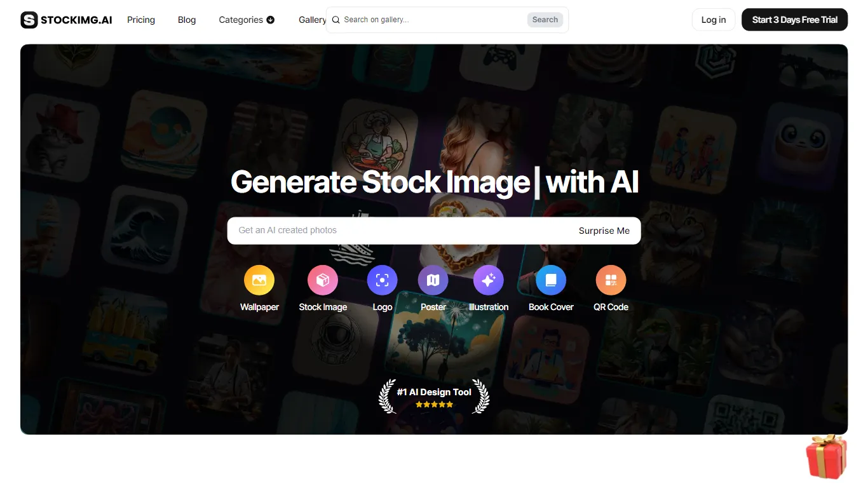This screenshot has height=488, width=868.
Task: Click the Log in button
Action: (714, 20)
